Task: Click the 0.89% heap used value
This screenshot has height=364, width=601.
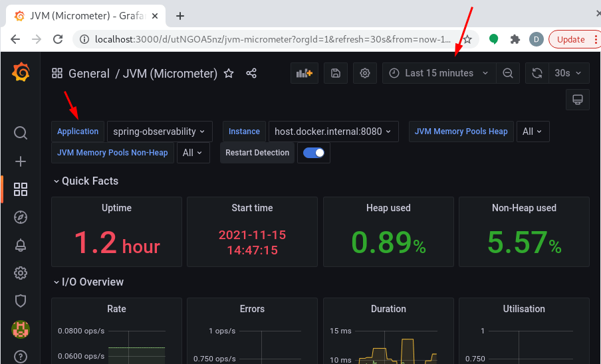Action: click(x=388, y=242)
